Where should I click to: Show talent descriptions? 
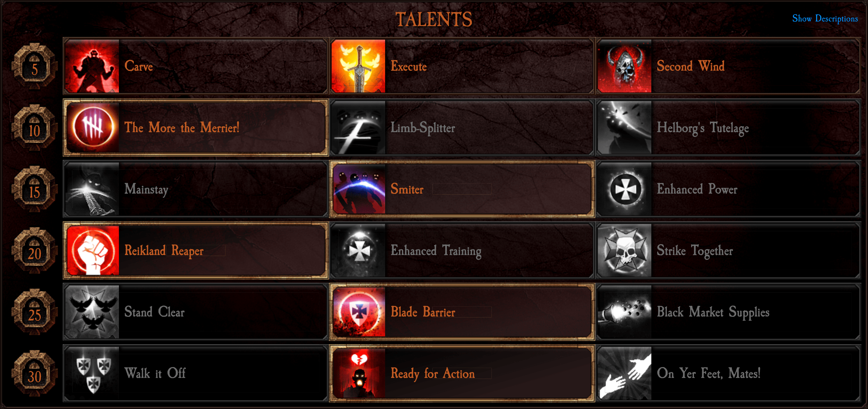coord(824,19)
